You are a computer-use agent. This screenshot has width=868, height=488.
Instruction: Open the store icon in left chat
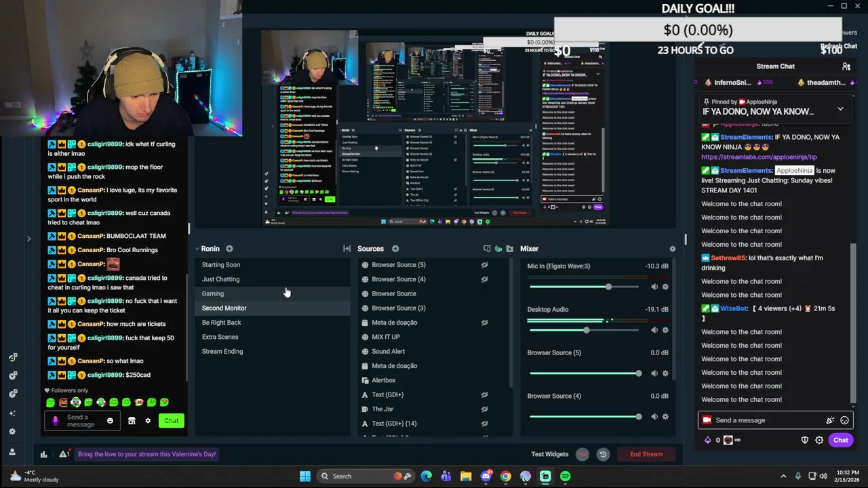coord(132,421)
